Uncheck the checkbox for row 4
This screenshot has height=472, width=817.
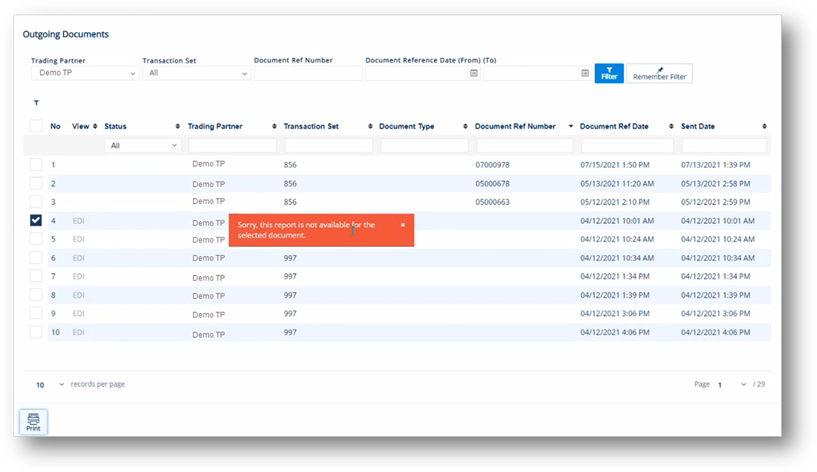click(36, 221)
